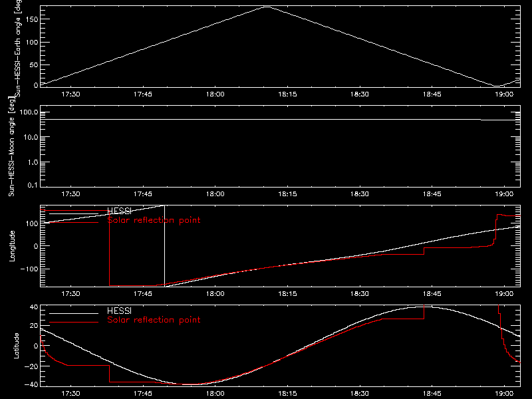This screenshot has height=399, width=532.
Task: Select the HESSI legend label in Latitude plot
Action: click(x=119, y=311)
